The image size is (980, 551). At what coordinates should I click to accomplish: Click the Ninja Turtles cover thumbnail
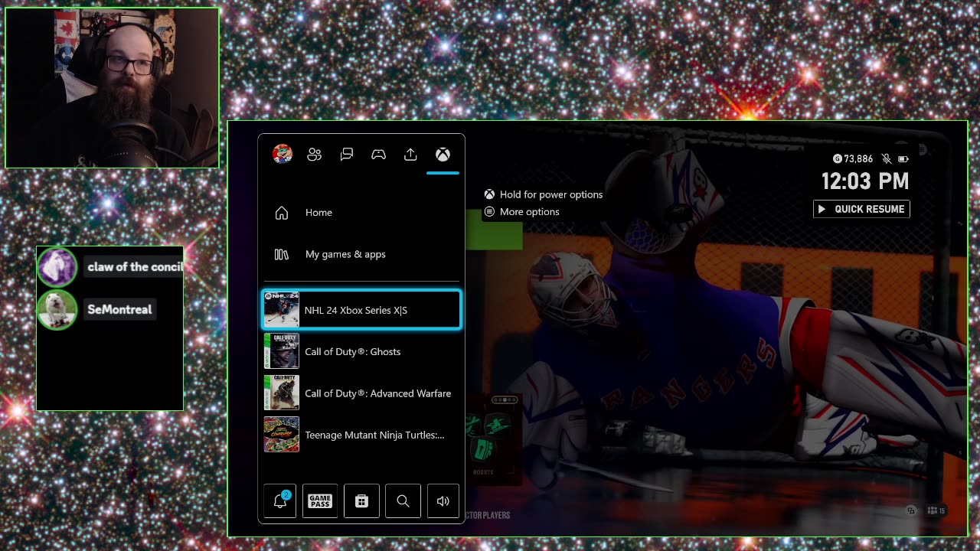coord(281,435)
